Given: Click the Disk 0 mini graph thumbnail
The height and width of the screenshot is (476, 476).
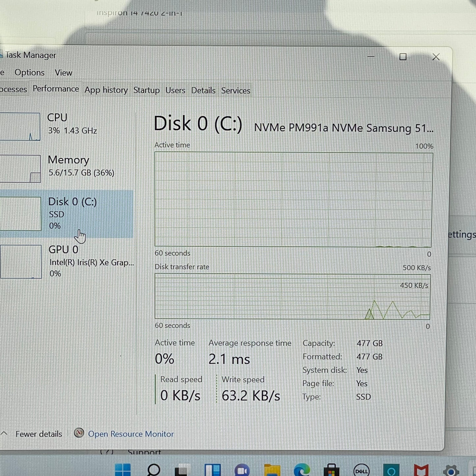Looking at the screenshot, I should tap(20, 214).
